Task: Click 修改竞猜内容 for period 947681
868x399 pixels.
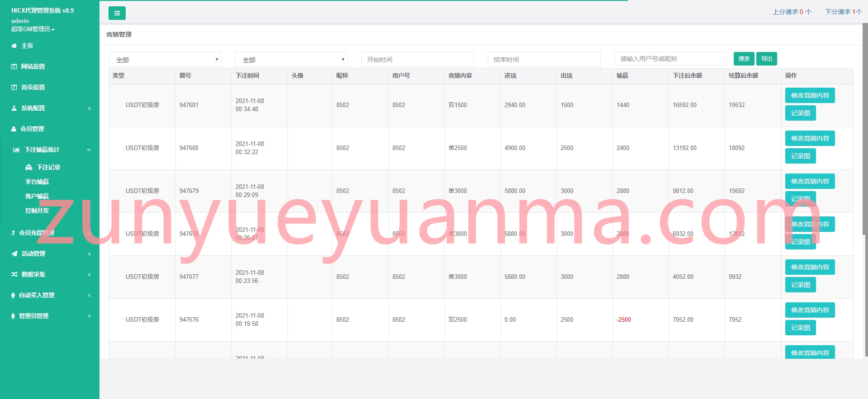Action: point(810,95)
